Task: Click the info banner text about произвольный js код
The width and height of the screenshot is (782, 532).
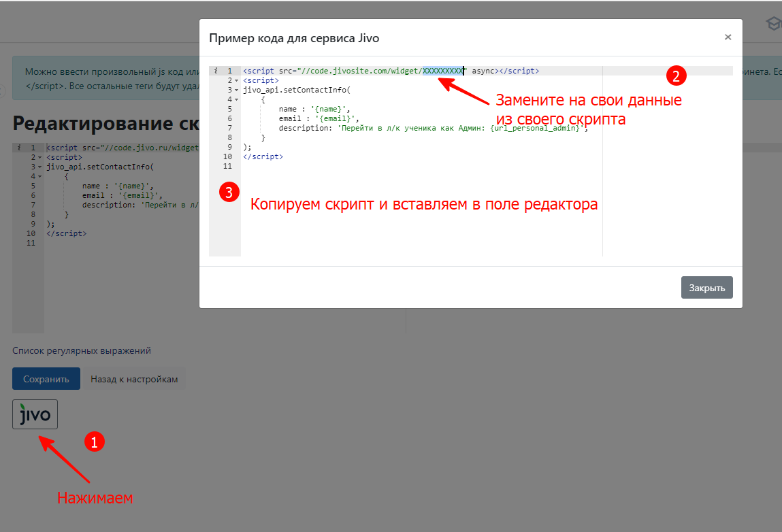Action: click(112, 79)
